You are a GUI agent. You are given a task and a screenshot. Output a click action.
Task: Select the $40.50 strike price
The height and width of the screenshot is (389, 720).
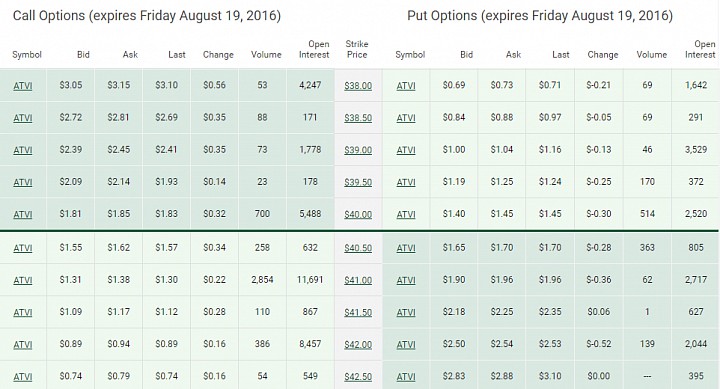pos(358,248)
